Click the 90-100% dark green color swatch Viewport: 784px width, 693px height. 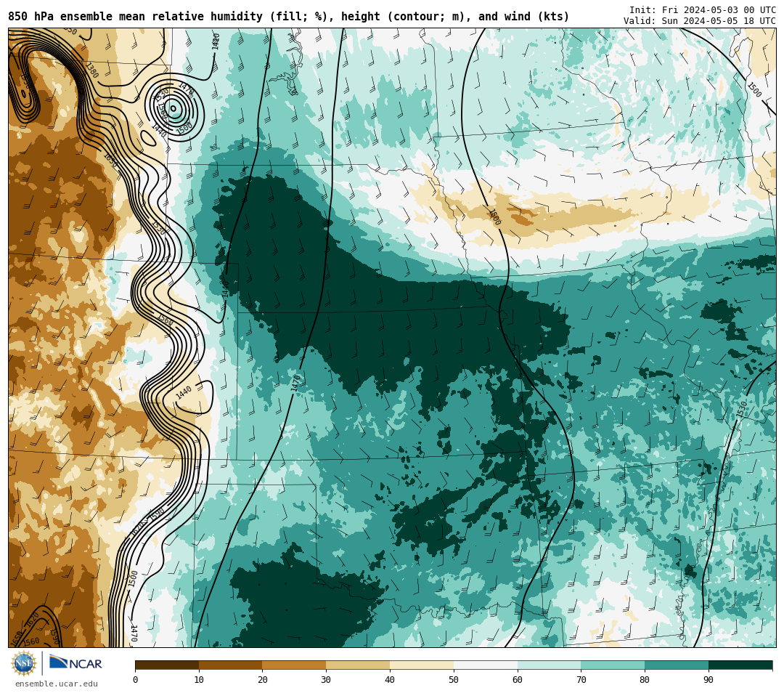[x=740, y=665]
